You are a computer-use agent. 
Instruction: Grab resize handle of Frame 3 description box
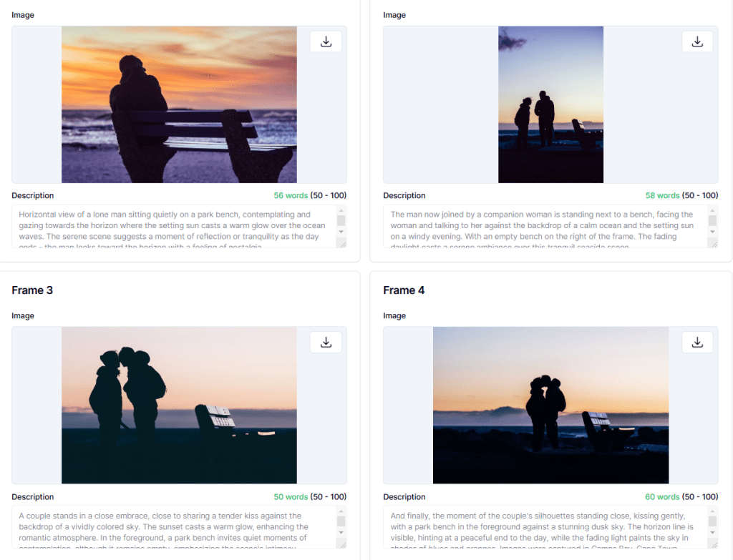[x=341, y=544]
